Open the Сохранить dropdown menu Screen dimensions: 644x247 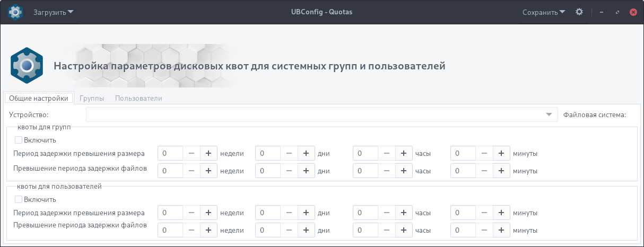pyautogui.click(x=544, y=12)
